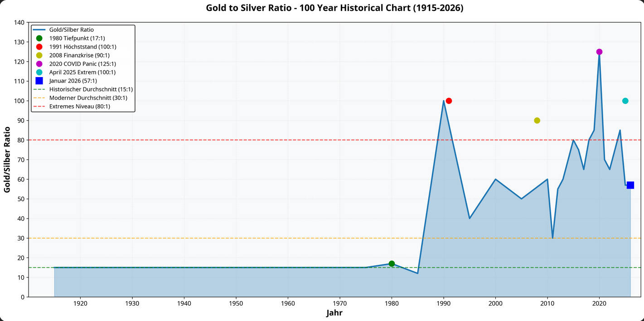Select the cyan April 2025 Extrem dot on the chart

pos(625,101)
